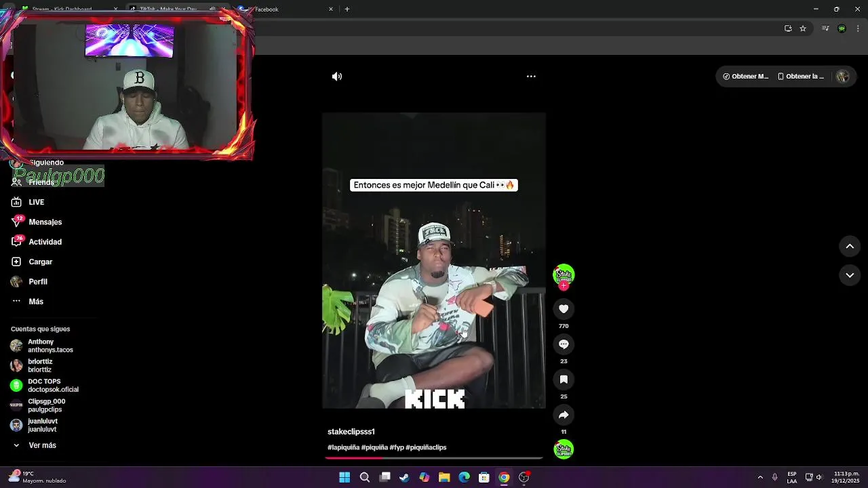Open Microsoft Edge from the taskbar
The height and width of the screenshot is (488, 868).
pos(464,477)
